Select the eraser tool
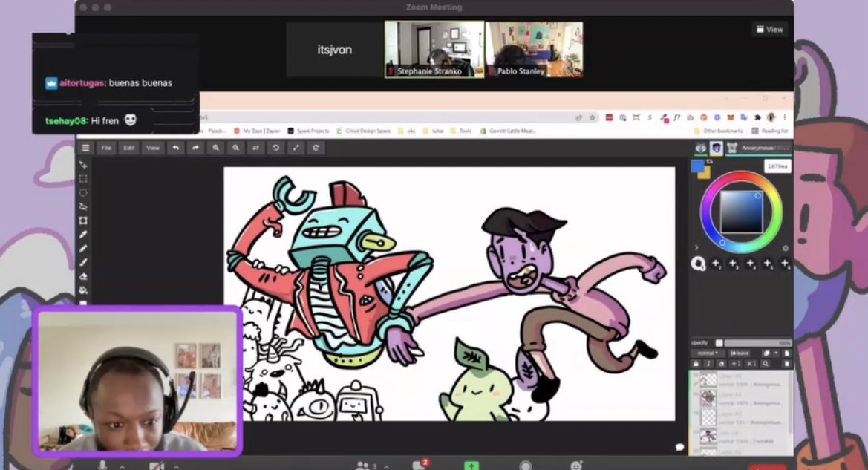Screen dimensions: 868x470 point(84,276)
